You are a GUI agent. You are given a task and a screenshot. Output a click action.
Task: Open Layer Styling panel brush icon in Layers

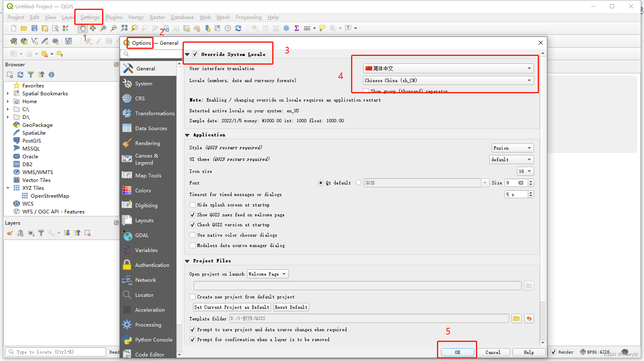tap(10, 233)
